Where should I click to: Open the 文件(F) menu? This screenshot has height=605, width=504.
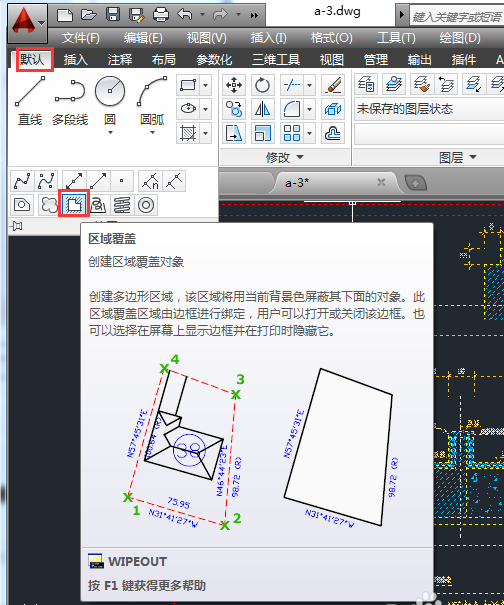click(x=81, y=38)
